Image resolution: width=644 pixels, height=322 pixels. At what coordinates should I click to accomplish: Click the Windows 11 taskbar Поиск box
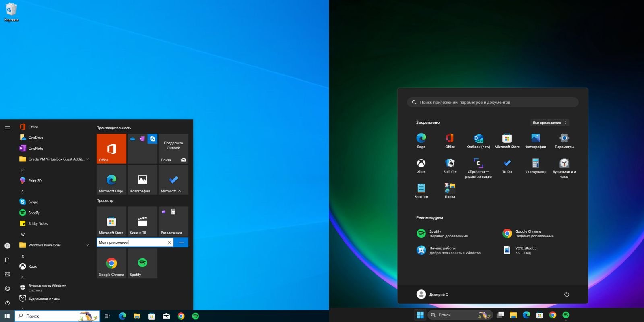click(460, 315)
